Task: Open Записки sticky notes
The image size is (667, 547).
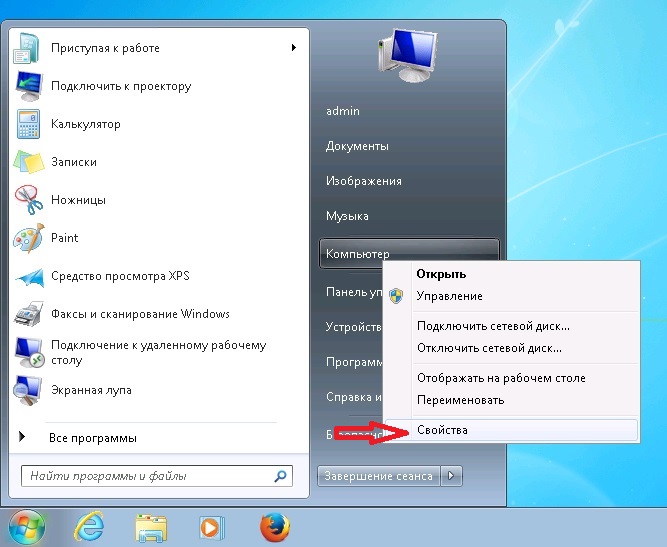Action: click(x=73, y=162)
